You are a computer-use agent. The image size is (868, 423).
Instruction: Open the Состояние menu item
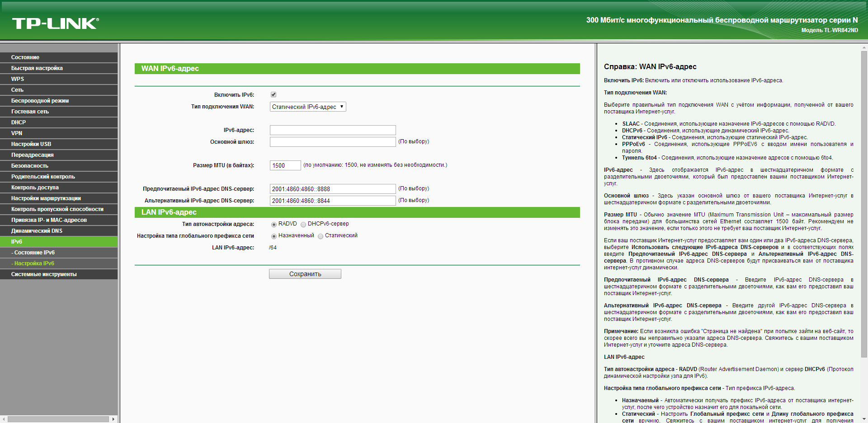point(59,57)
